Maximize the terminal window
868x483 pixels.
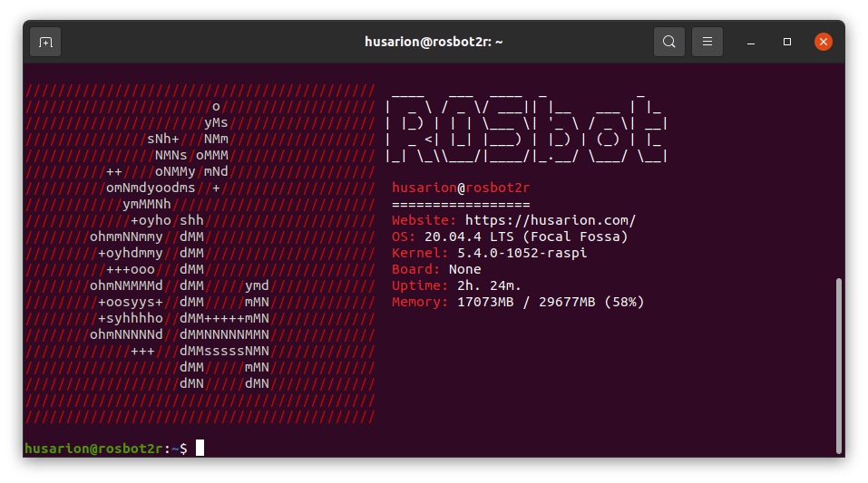tap(786, 42)
